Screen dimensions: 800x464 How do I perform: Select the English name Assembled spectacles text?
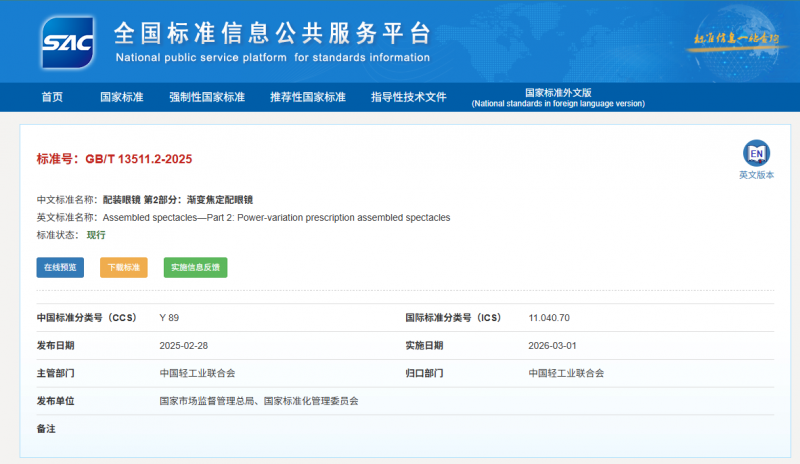coord(277,217)
